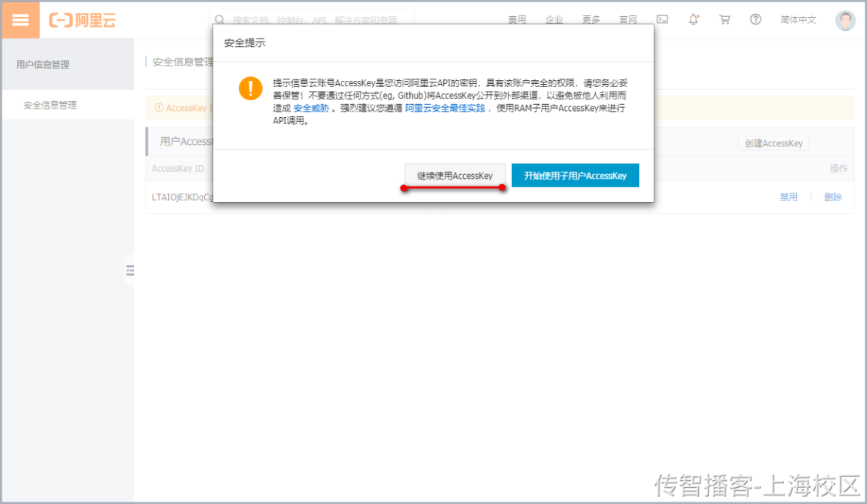Click the 安全信息管理 page heading
Viewport: 867px width, 504px height.
tap(183, 62)
